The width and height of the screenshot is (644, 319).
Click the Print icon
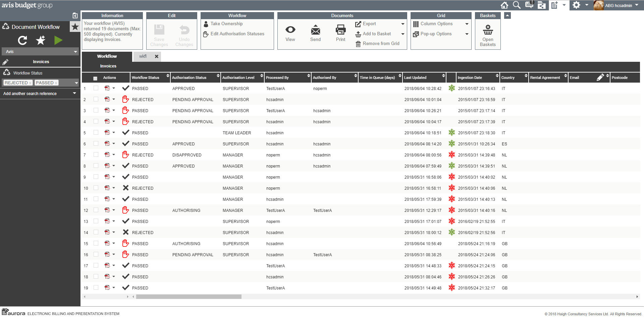[x=340, y=30]
